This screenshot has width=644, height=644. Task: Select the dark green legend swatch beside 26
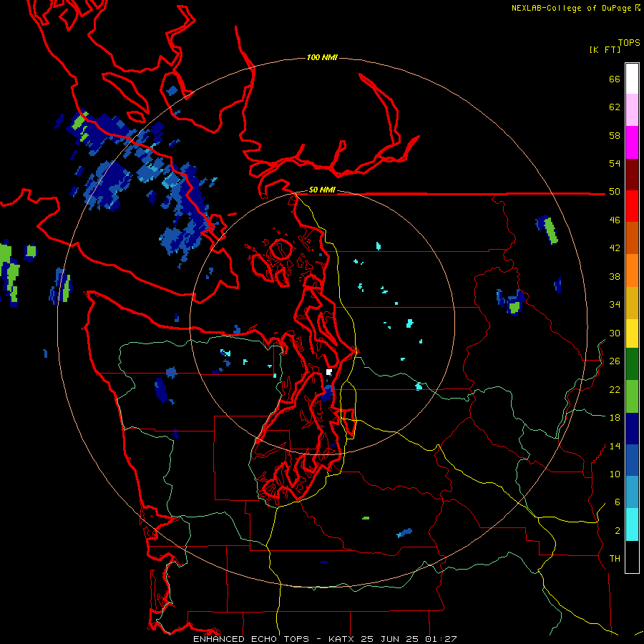point(632,364)
